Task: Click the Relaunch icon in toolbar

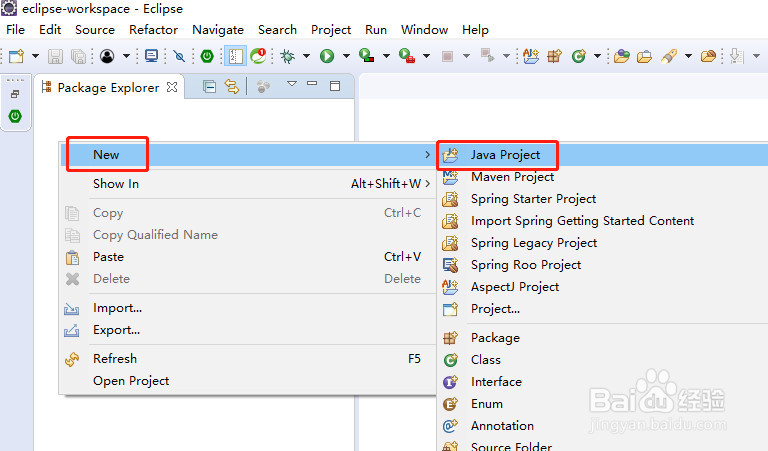Action: [487, 55]
